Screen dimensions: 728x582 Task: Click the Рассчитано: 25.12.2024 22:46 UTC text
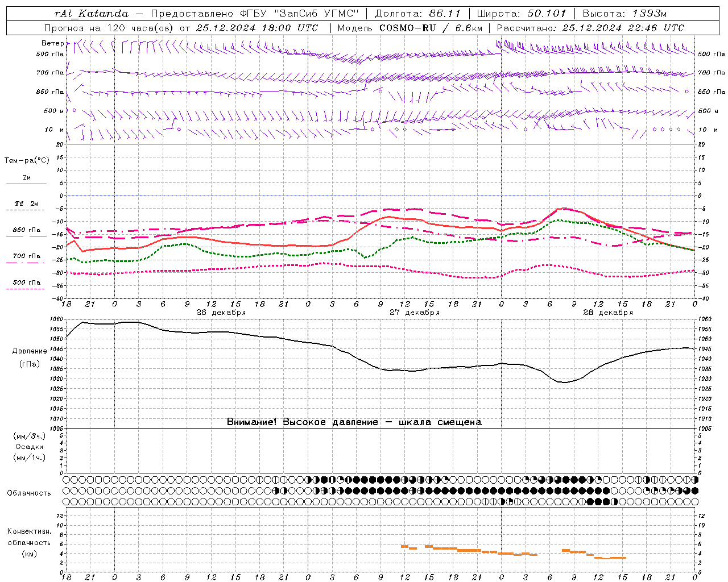pyautogui.click(x=590, y=28)
